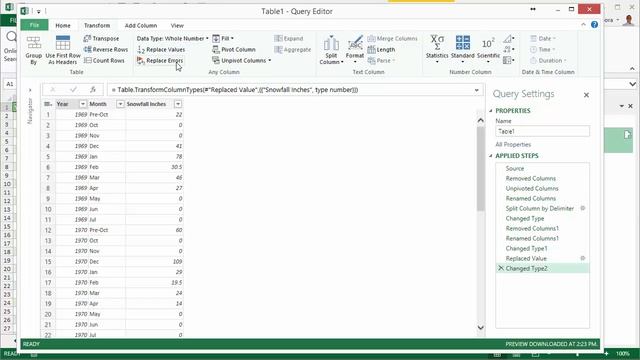
Task: Click Merge Columns
Action: click(x=393, y=38)
